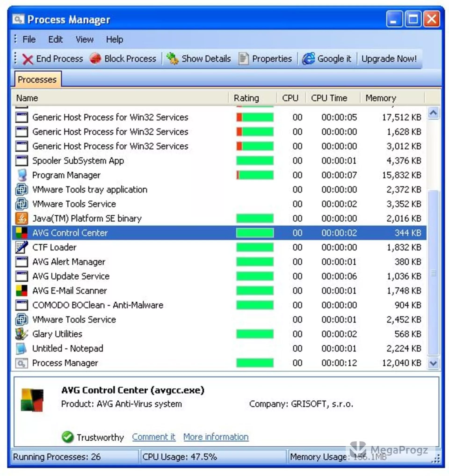
Task: Select the Spooler SubSystem App name
Action: [78, 161]
